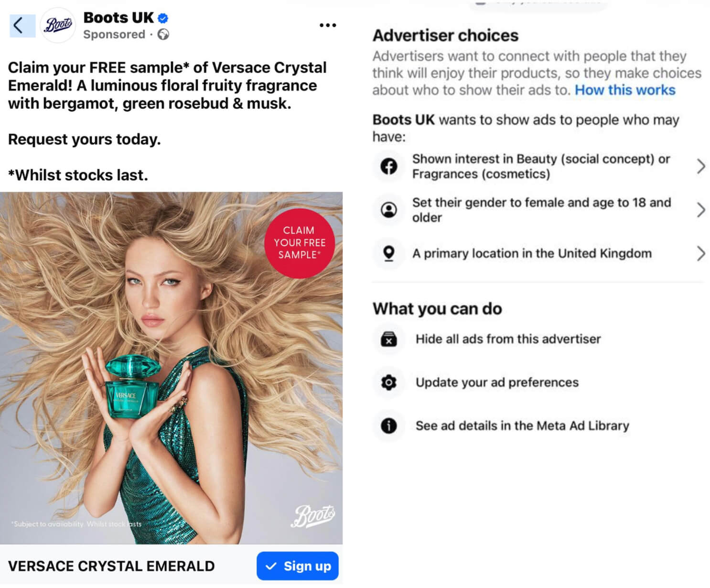Click the location pin icon

[389, 253]
